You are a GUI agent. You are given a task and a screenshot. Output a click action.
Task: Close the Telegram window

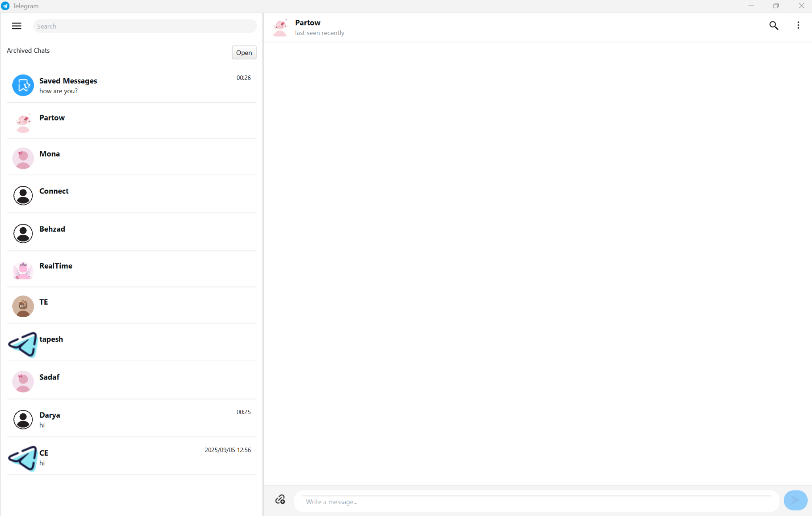(x=801, y=6)
